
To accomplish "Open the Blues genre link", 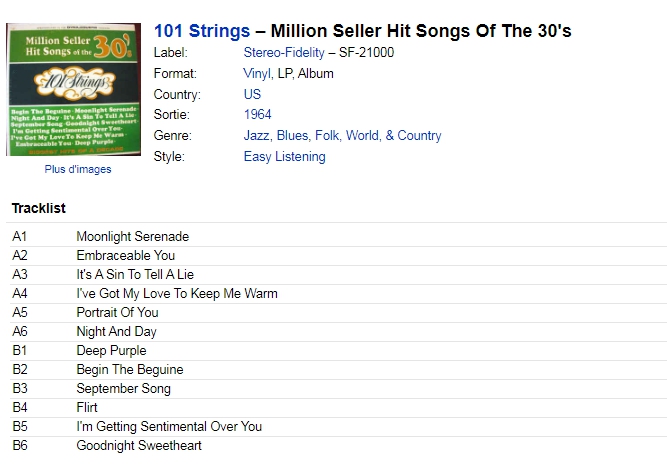I will pyautogui.click(x=292, y=135).
